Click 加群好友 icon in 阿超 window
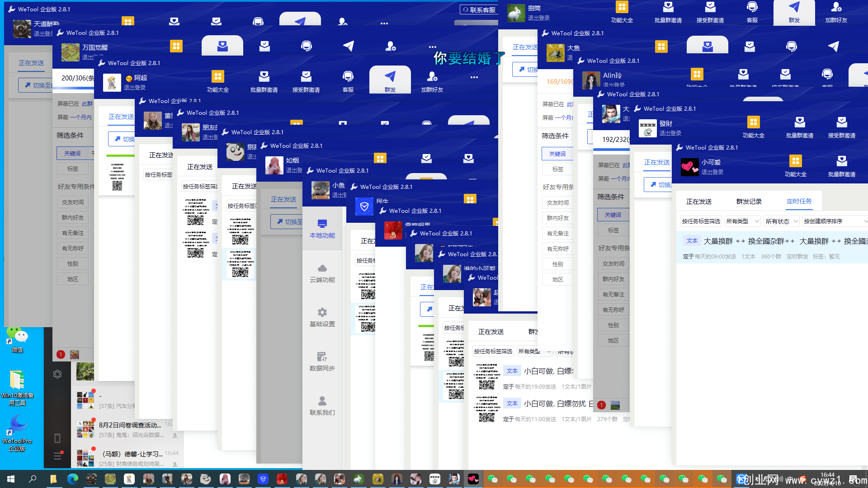The image size is (868, 488). pos(432,81)
